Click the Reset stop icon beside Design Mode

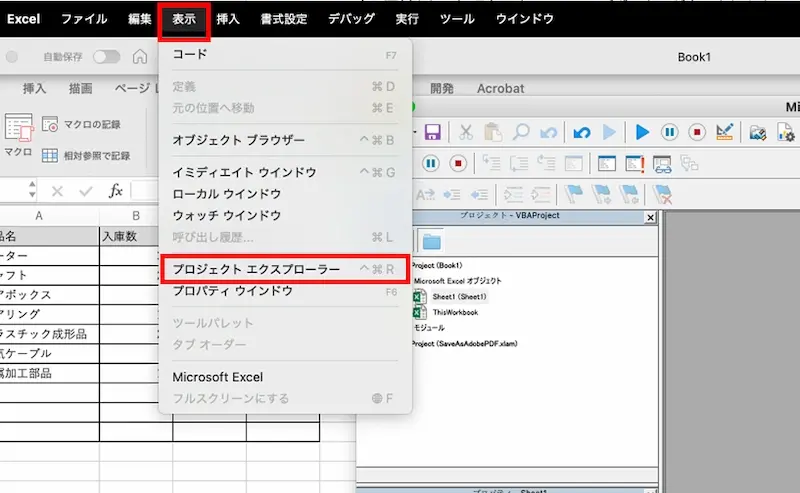click(x=697, y=133)
